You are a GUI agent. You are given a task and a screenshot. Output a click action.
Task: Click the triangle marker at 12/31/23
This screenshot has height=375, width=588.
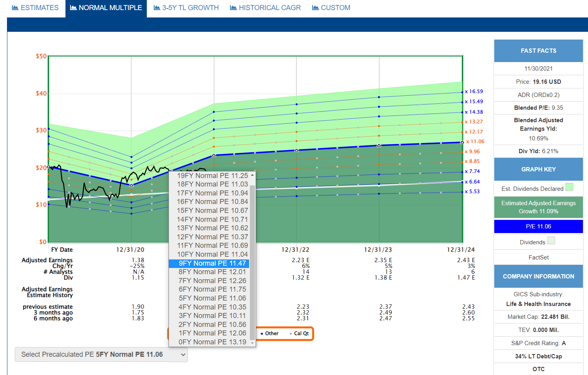pos(379,145)
